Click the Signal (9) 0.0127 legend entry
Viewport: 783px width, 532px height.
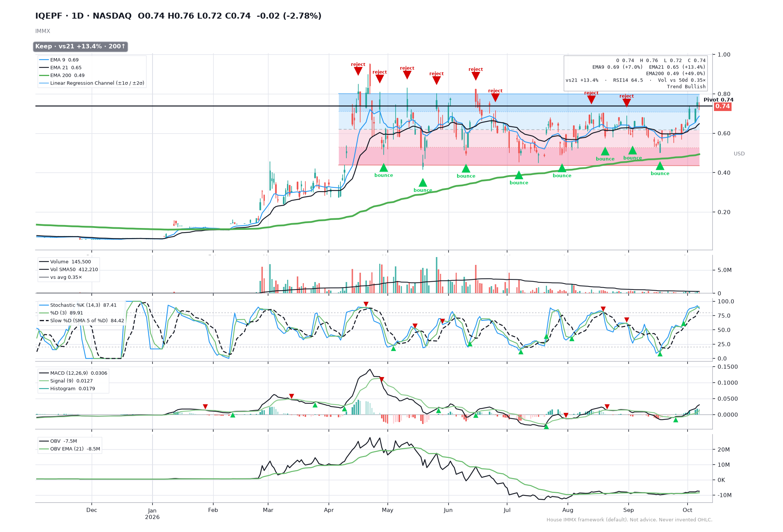[x=66, y=381]
